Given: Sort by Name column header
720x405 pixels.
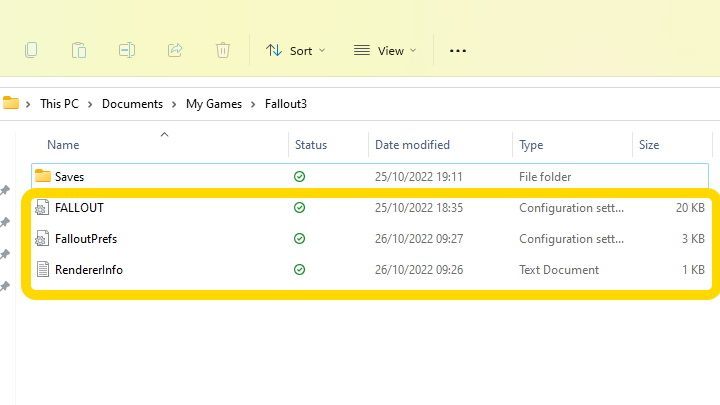Looking at the screenshot, I should coord(63,145).
